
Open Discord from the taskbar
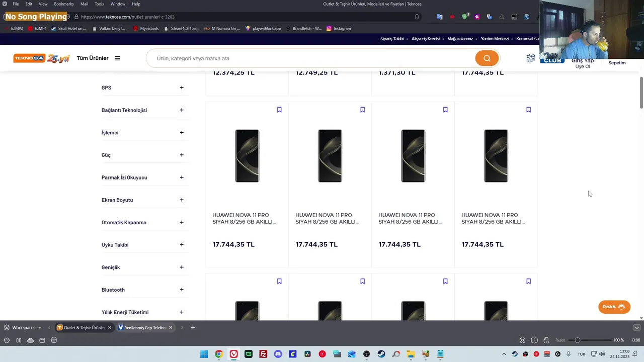[278, 354]
